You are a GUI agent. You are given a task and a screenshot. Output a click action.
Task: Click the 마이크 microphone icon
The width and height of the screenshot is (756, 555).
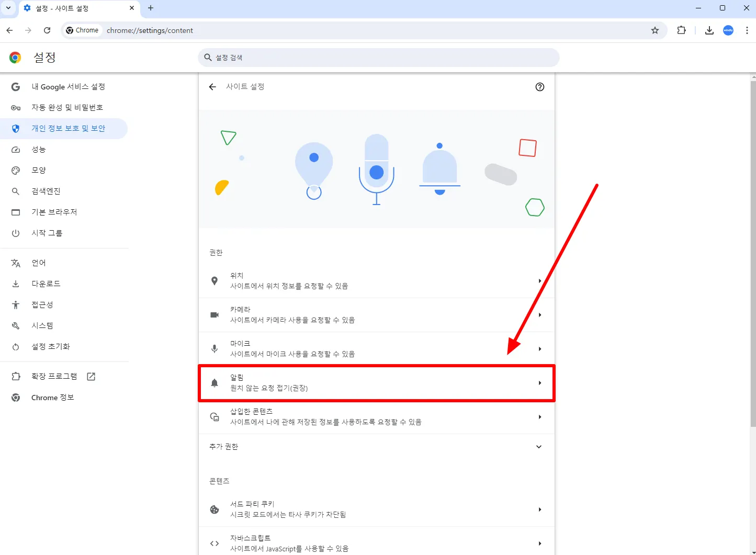[215, 349]
